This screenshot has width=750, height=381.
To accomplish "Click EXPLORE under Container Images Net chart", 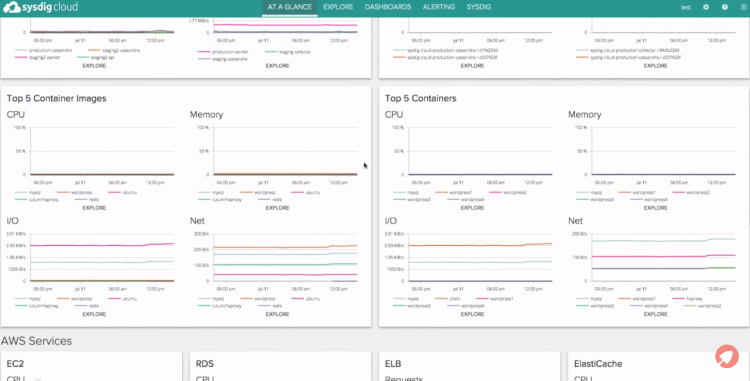I will [277, 314].
